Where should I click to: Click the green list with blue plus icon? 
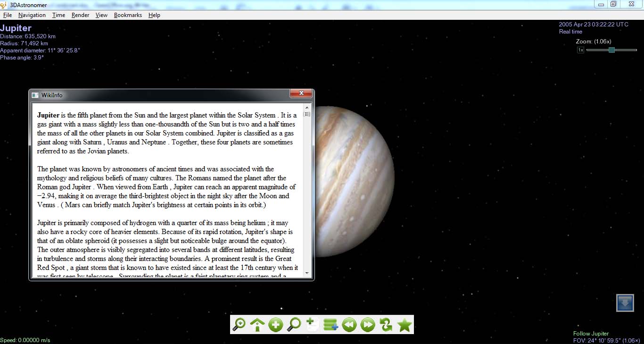pyautogui.click(x=331, y=325)
